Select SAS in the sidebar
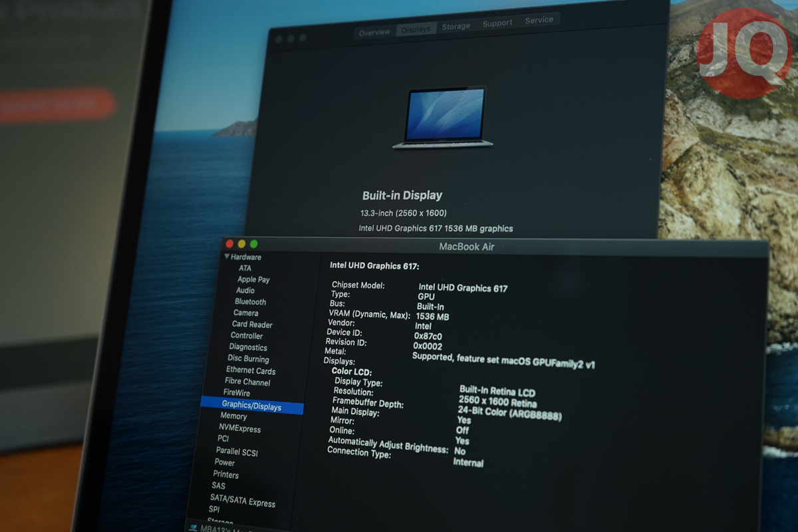The width and height of the screenshot is (798, 532). tap(218, 485)
